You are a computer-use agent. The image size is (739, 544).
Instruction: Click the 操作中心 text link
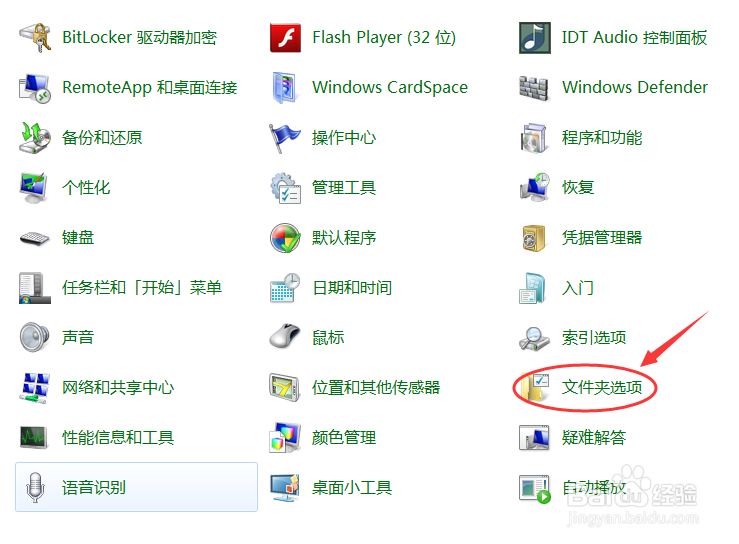coord(344,138)
